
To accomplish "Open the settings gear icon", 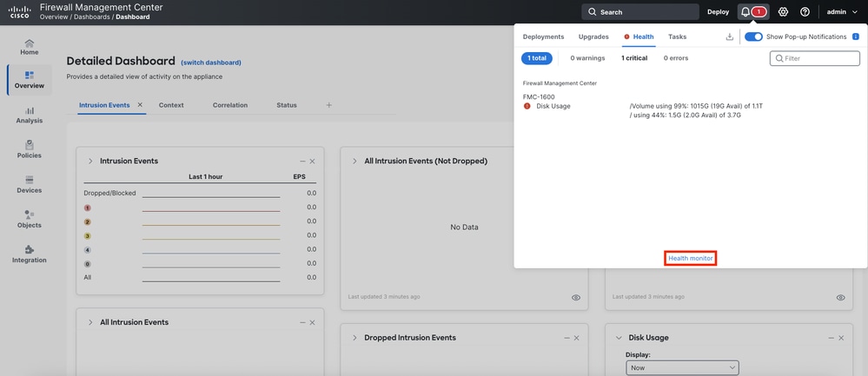I will (783, 11).
